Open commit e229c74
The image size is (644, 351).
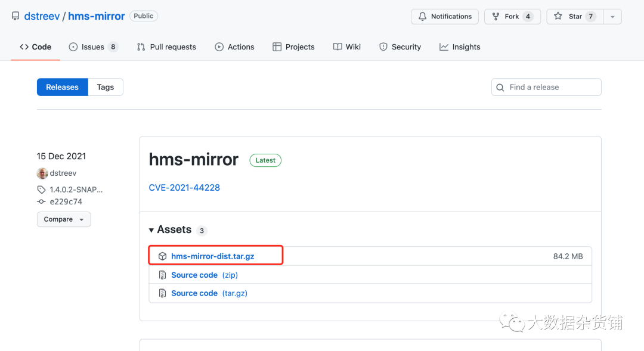click(66, 201)
